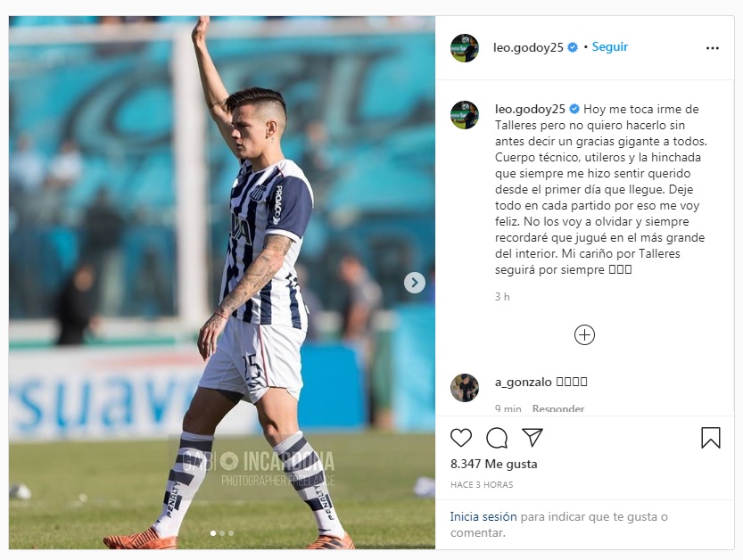The image size is (743, 560).
Task: Go to next photo with arrow
Action: click(x=415, y=283)
